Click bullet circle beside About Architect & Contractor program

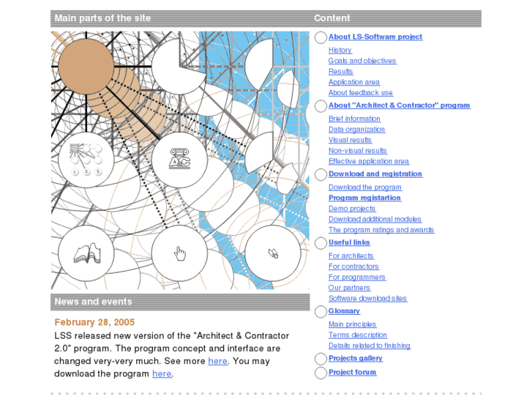(321, 106)
